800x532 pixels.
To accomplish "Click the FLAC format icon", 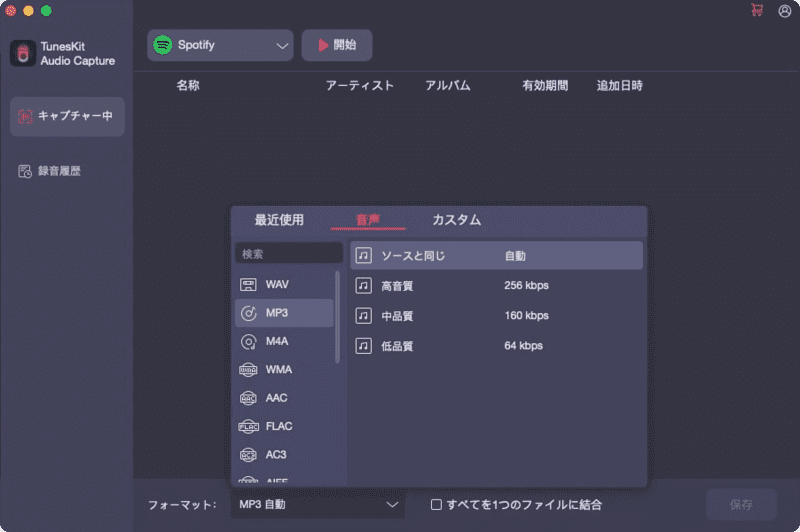I will click(x=248, y=426).
